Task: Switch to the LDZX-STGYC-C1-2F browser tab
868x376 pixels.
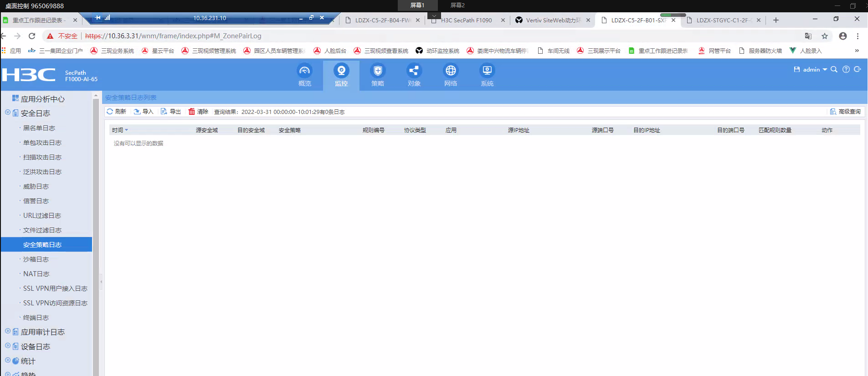Action: [724, 20]
